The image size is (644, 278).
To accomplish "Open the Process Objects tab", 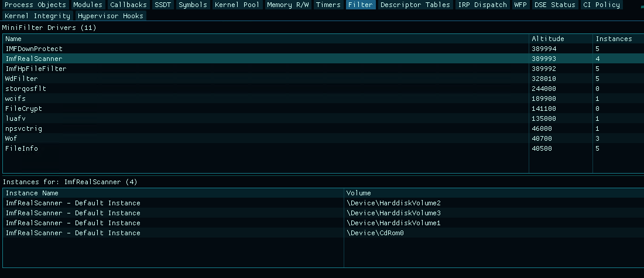I will click(35, 5).
